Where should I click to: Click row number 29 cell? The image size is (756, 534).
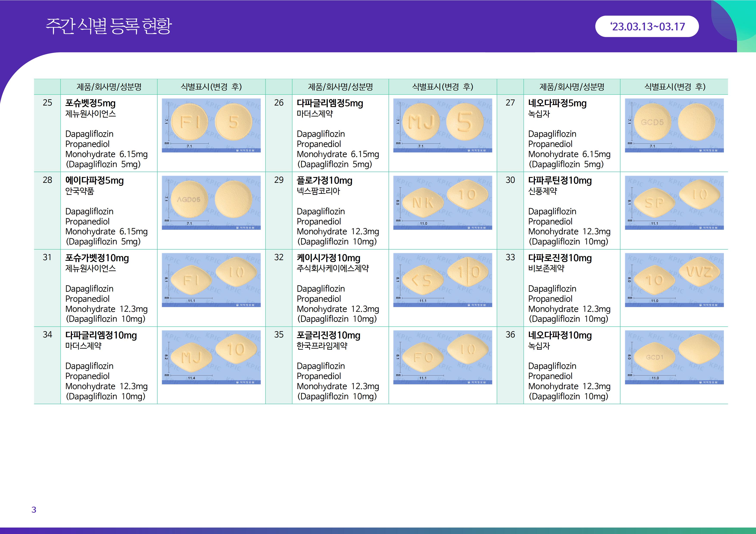pos(279,180)
